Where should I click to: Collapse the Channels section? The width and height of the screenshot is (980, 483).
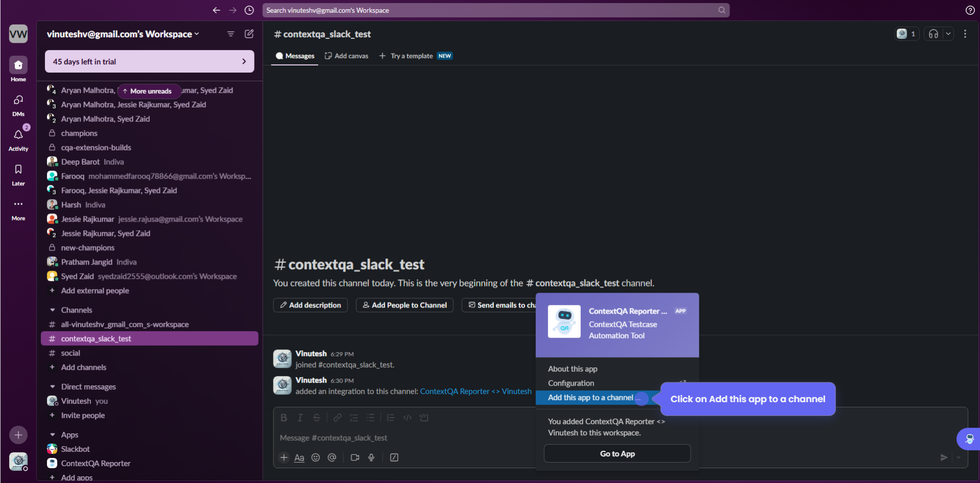tap(52, 310)
